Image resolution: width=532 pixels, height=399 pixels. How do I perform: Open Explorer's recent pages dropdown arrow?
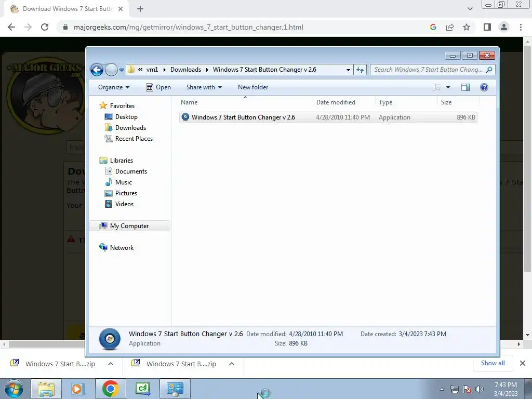122,70
